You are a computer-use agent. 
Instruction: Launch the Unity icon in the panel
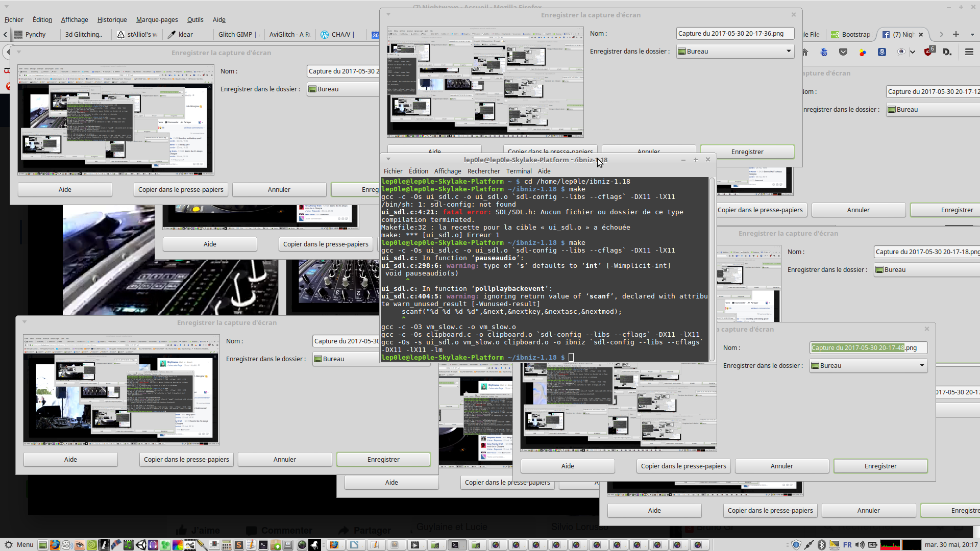tap(141, 545)
